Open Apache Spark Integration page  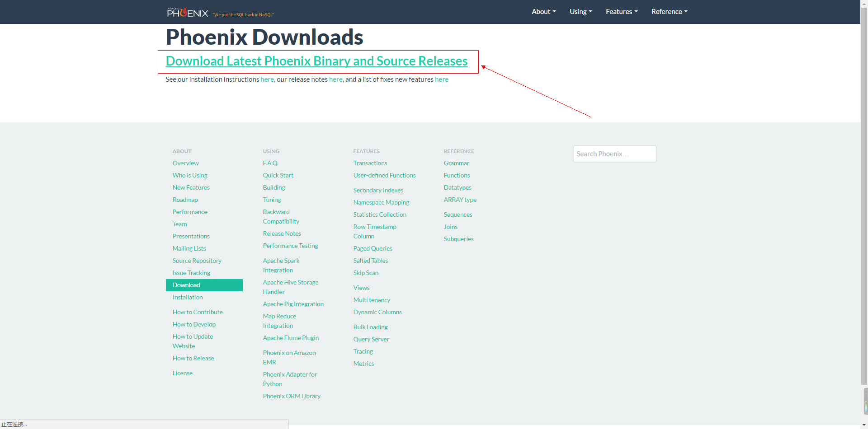[281, 266]
